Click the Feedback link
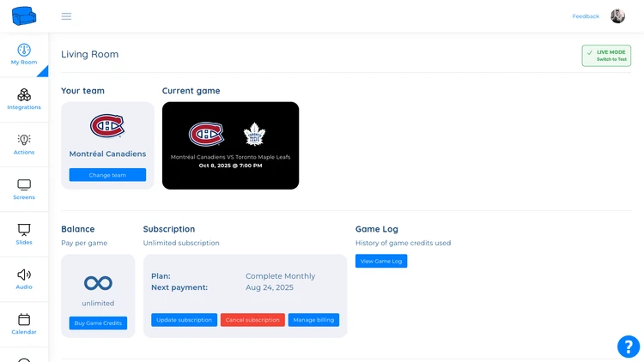The image size is (644, 362). [586, 16]
